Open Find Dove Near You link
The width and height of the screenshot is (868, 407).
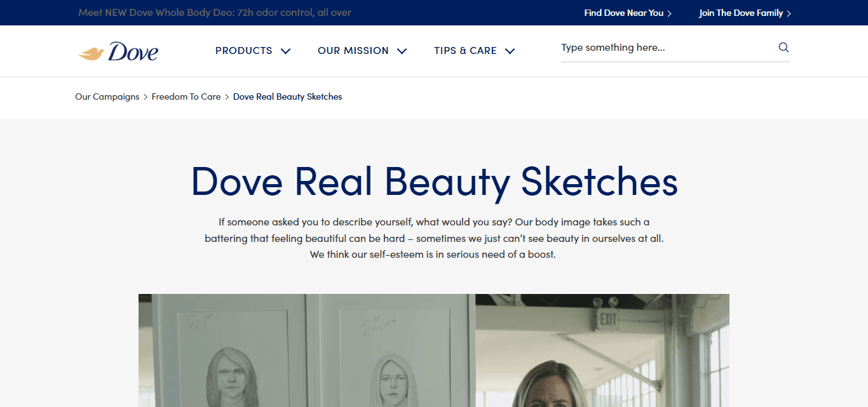[x=628, y=13]
